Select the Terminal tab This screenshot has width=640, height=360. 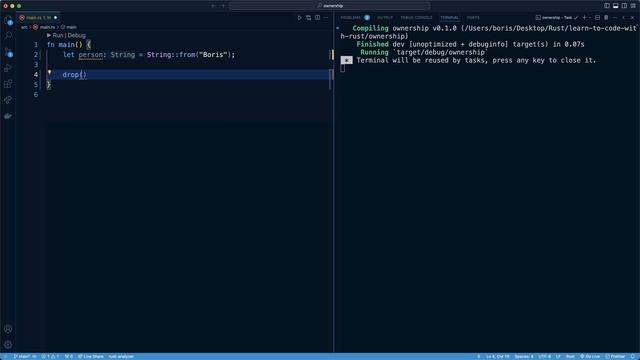coord(449,18)
